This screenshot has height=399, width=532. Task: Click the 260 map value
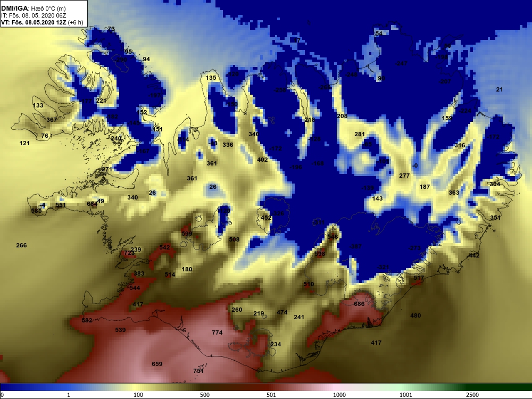point(237,310)
